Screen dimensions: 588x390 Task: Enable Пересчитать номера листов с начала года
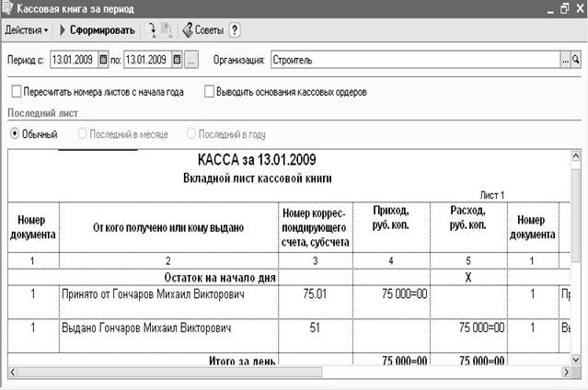pyautogui.click(x=17, y=91)
